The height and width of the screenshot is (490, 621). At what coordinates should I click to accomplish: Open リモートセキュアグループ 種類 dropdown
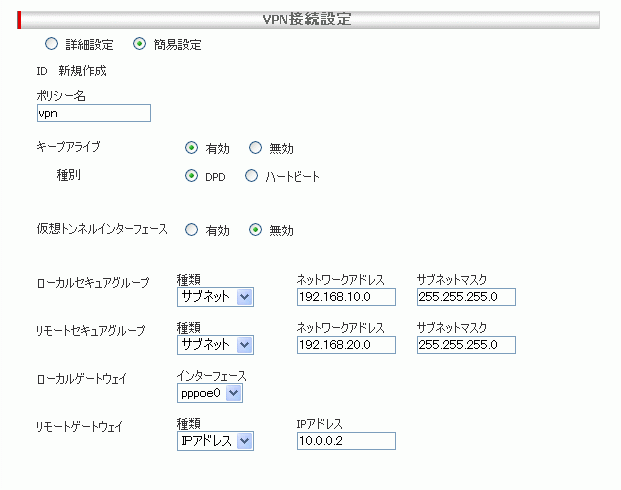[x=215, y=345]
